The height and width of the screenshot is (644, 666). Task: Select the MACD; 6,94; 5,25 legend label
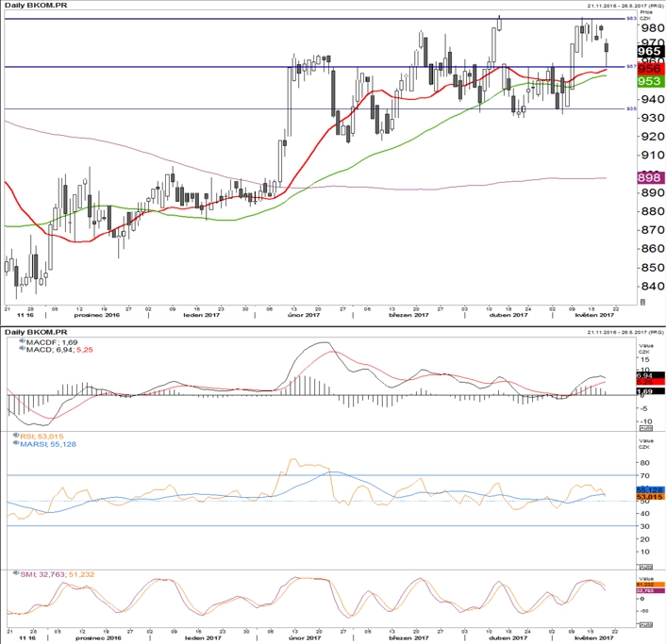[x=59, y=350]
